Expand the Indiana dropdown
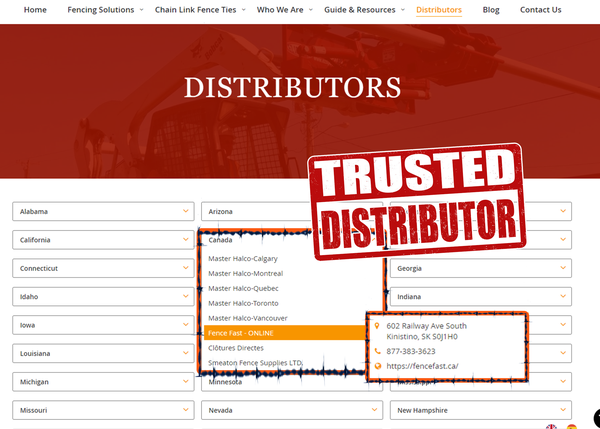The width and height of the screenshot is (600, 429). [x=481, y=296]
